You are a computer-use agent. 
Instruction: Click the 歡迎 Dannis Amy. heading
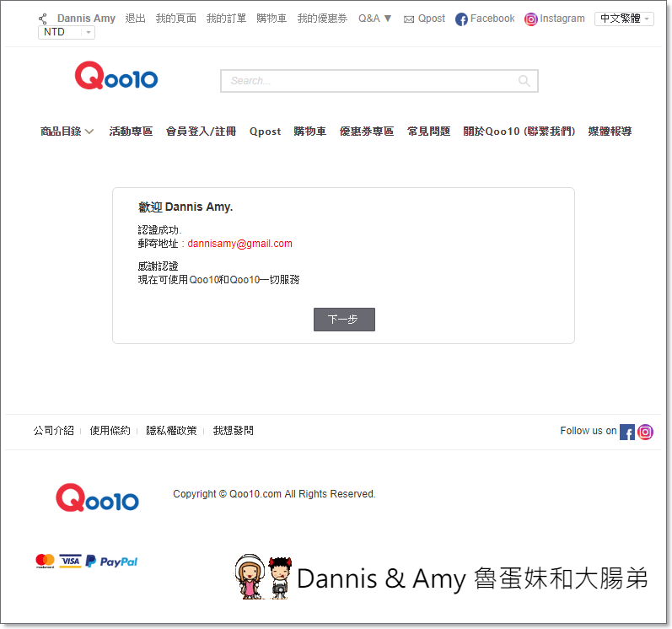[x=185, y=207]
